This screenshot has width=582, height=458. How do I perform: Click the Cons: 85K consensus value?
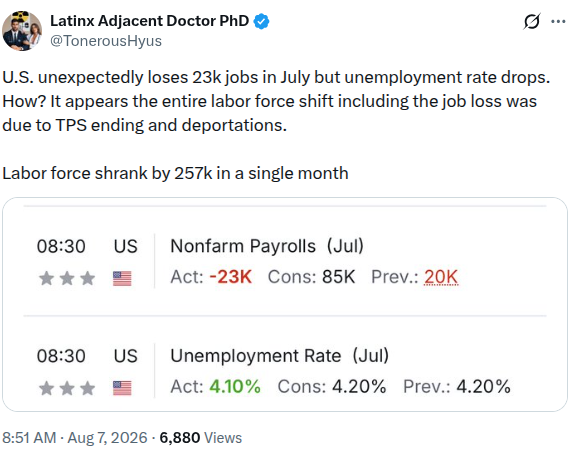[x=311, y=277]
